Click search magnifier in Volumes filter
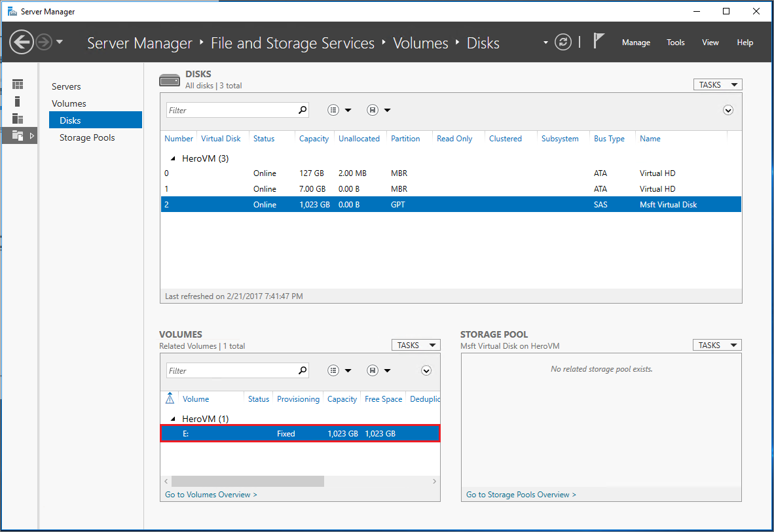The width and height of the screenshot is (774, 532). tap(303, 370)
